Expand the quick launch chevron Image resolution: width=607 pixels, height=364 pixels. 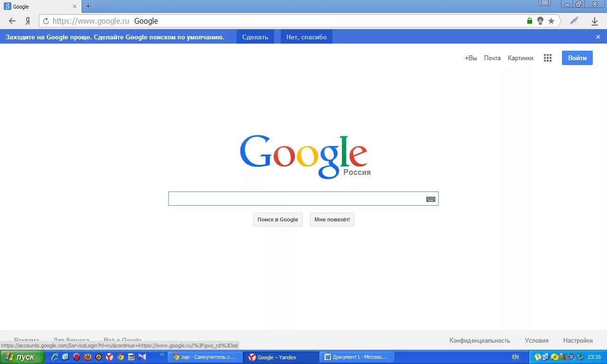click(x=162, y=355)
